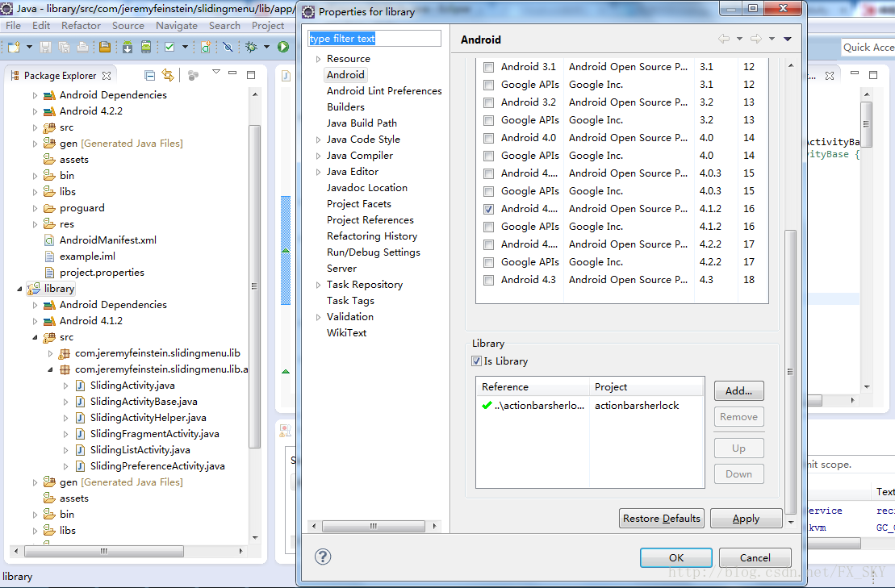Image resolution: width=895 pixels, height=588 pixels.
Task: Click the Restore Defaults button
Action: pos(662,519)
